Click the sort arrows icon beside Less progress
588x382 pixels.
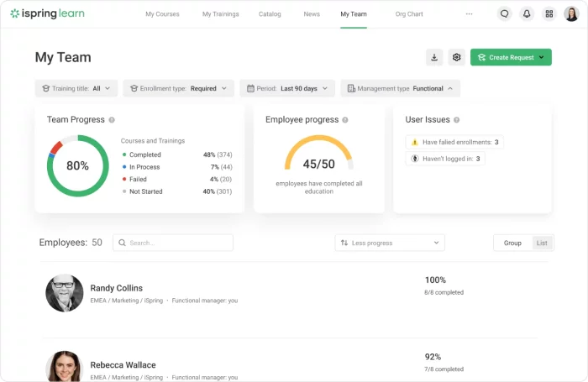tap(344, 243)
